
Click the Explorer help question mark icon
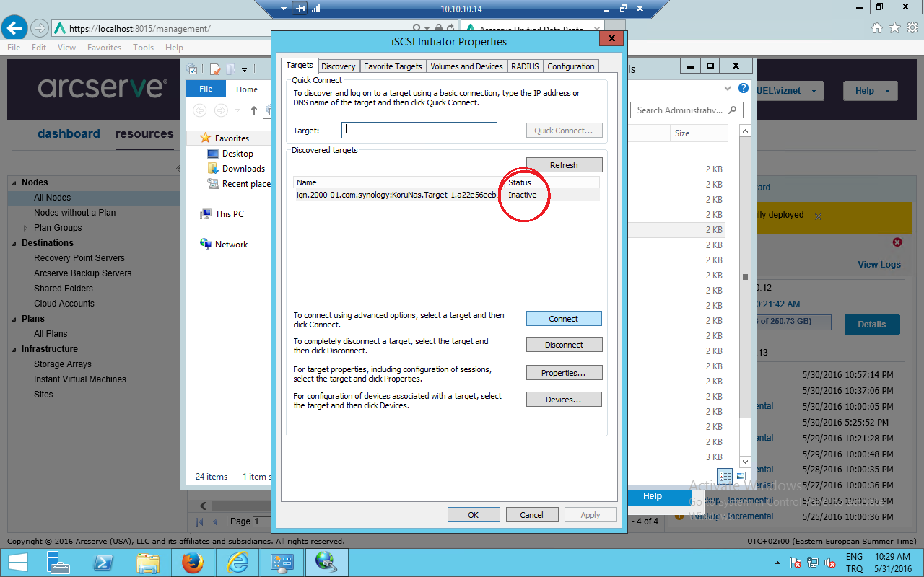click(743, 89)
